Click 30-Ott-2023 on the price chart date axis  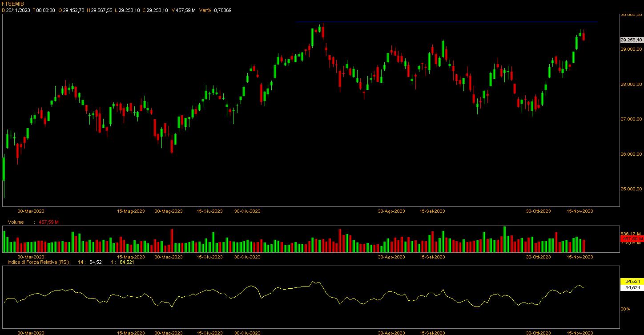[538, 211]
